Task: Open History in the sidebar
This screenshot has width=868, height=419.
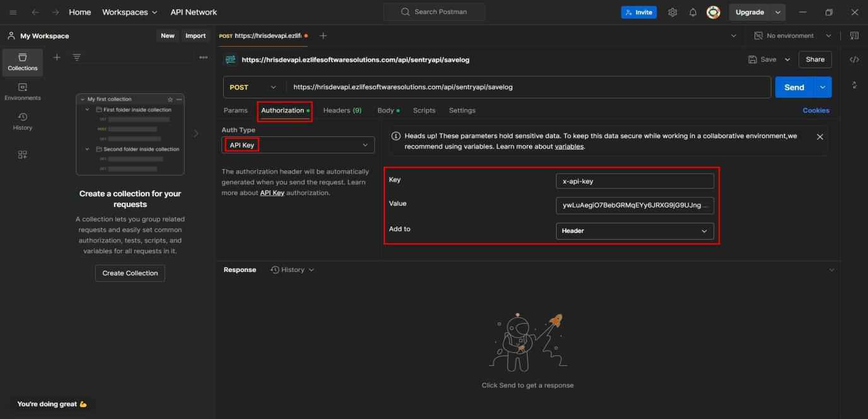Action: 23,121
